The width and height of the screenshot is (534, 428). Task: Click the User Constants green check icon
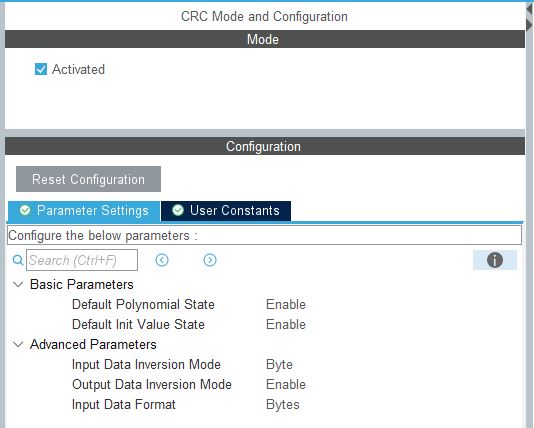coord(178,210)
